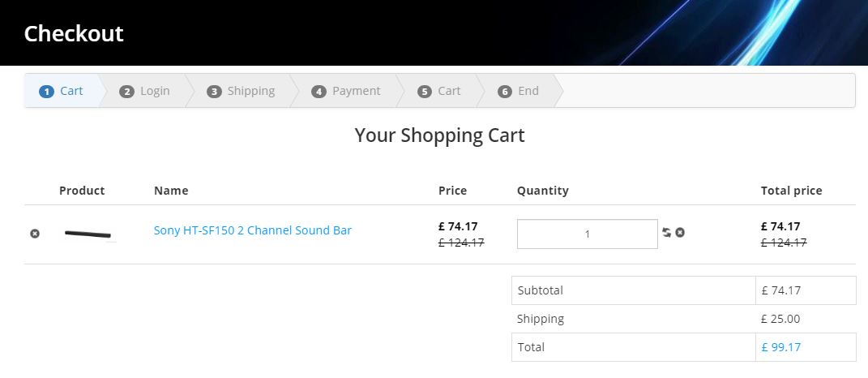Select step 5 Cart in the progress bar

point(439,91)
